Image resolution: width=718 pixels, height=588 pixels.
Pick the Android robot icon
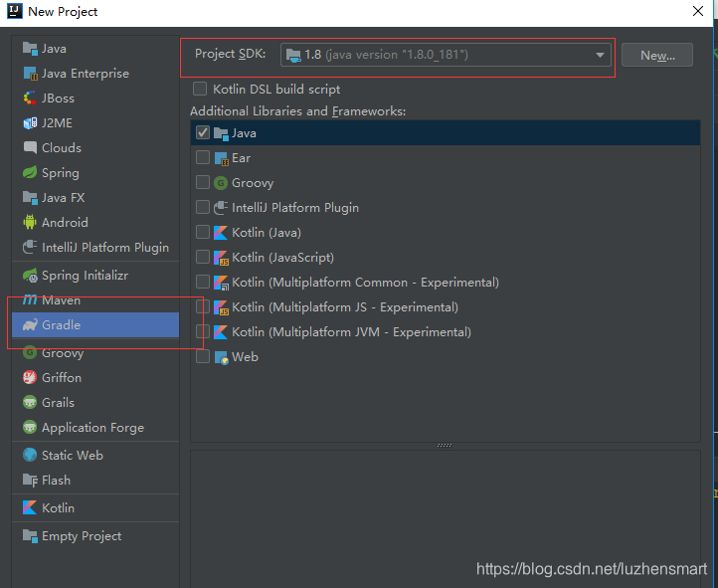30,222
